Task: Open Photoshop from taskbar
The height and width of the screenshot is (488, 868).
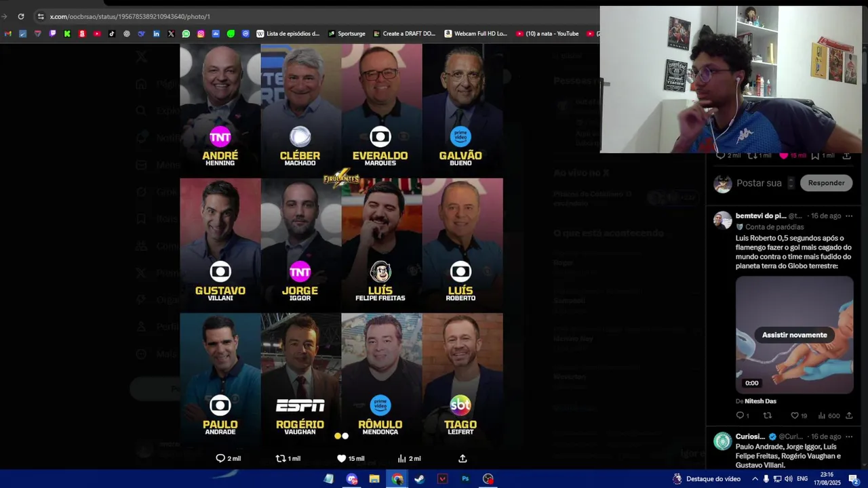Action: point(465,479)
